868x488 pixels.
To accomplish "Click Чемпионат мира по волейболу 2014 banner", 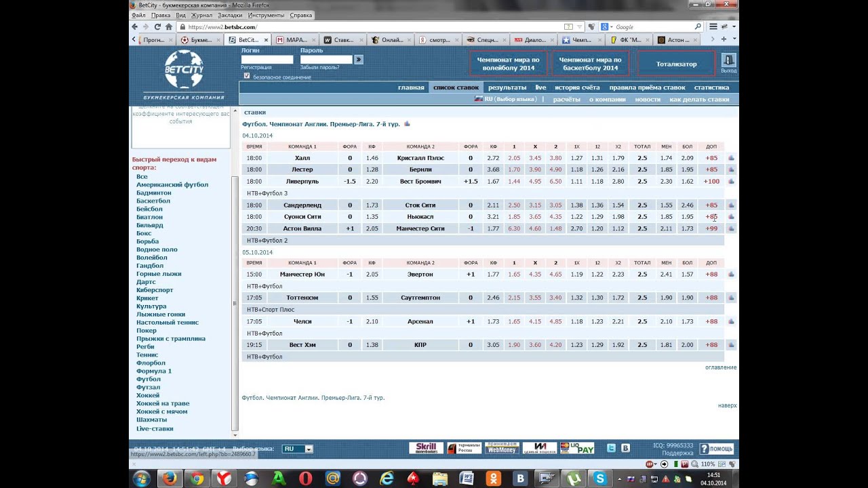I will [509, 64].
